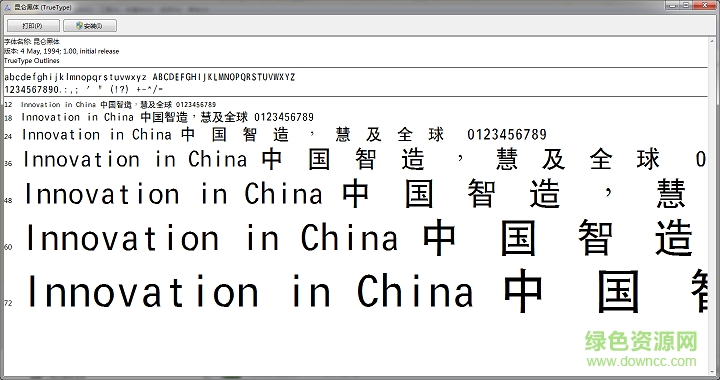Click the '60' point size label
The height and width of the screenshot is (380, 720).
click(x=8, y=247)
